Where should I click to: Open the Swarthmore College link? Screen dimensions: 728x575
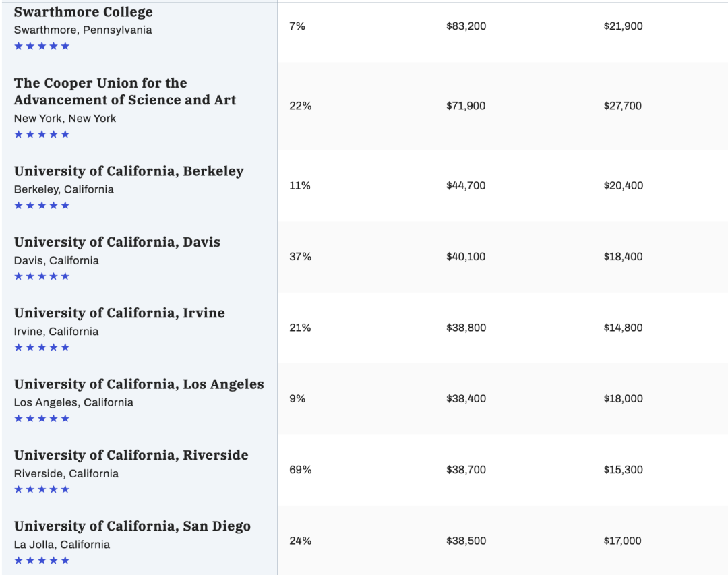83,11
